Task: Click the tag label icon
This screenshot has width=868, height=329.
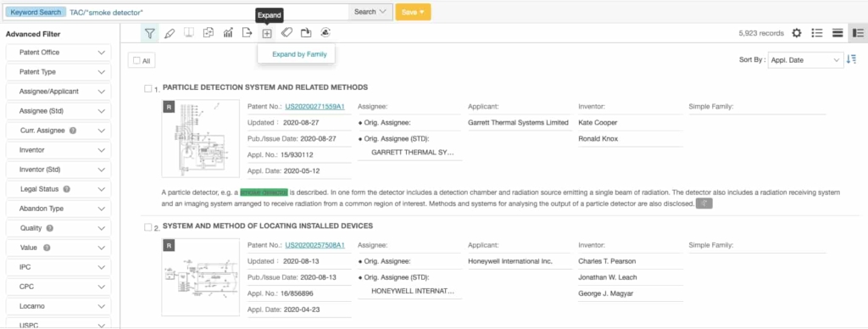Action: [287, 33]
